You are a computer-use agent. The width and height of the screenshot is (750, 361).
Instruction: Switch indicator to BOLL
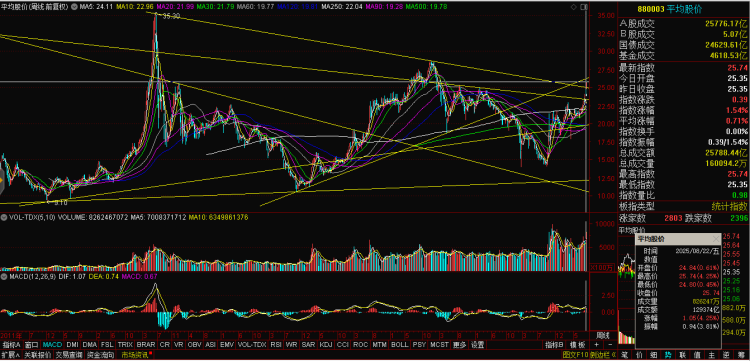[x=399, y=345]
